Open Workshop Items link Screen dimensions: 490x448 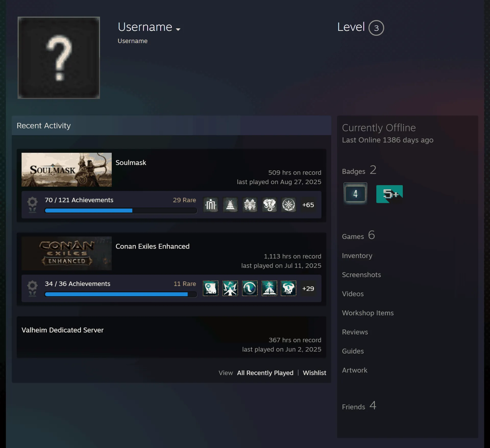[368, 313]
